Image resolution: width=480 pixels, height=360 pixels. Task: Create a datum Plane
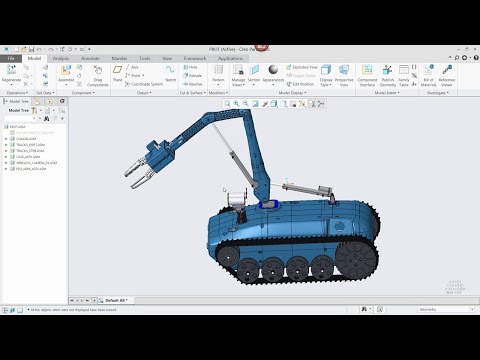pyautogui.click(x=117, y=73)
